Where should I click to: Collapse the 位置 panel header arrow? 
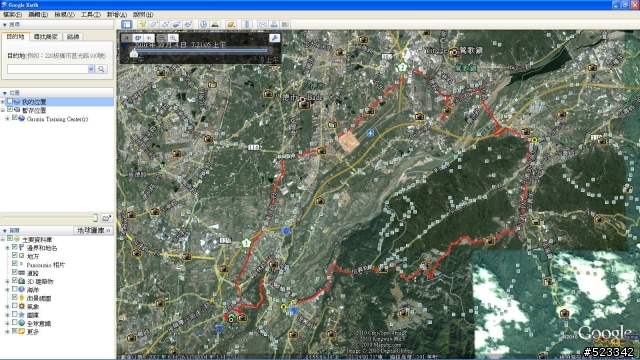[x=4, y=93]
